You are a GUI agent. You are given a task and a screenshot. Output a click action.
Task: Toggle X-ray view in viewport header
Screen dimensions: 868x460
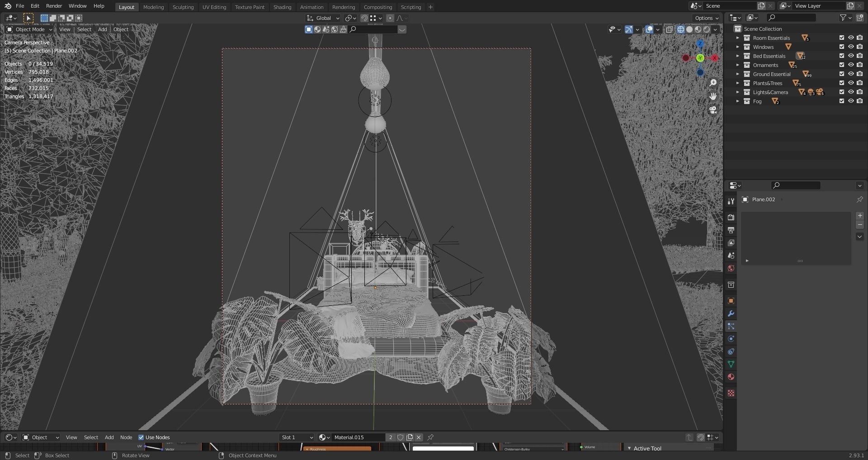[669, 29]
